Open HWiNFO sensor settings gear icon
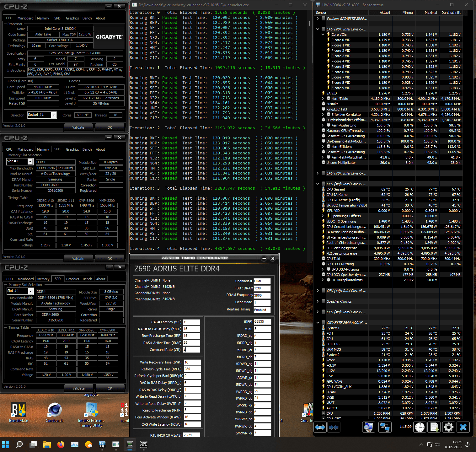Screen dimensions: 476x452 pyautogui.click(x=449, y=427)
